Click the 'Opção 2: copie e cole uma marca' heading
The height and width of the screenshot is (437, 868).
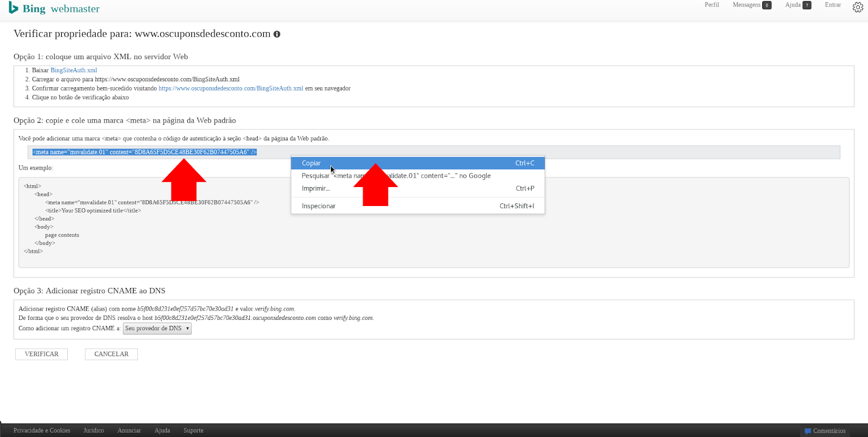[x=125, y=121]
